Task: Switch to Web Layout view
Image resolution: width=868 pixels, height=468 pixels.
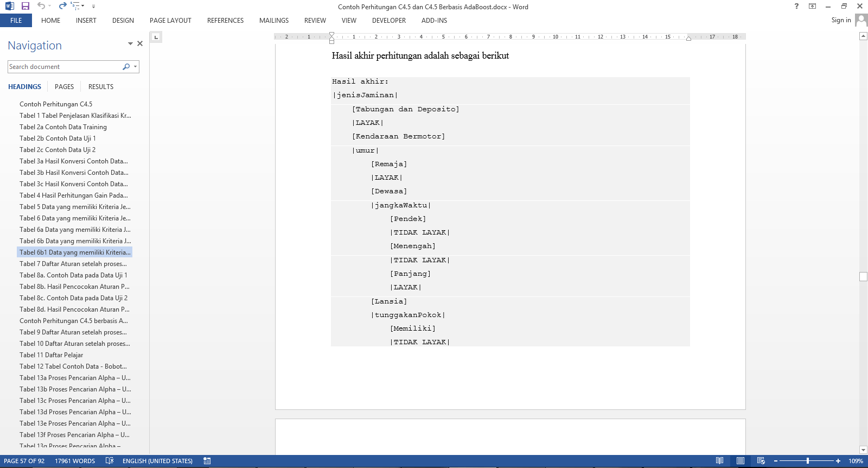Action: [x=761, y=461]
